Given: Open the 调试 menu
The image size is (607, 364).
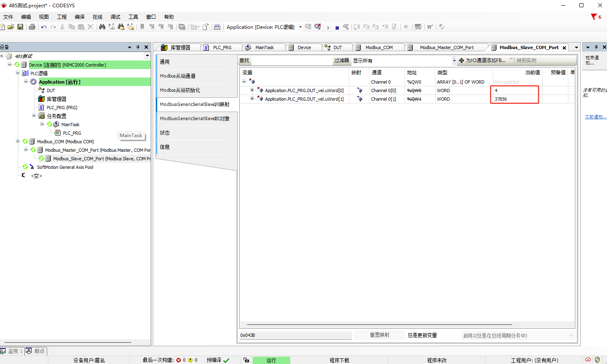Looking at the screenshot, I should 115,17.
